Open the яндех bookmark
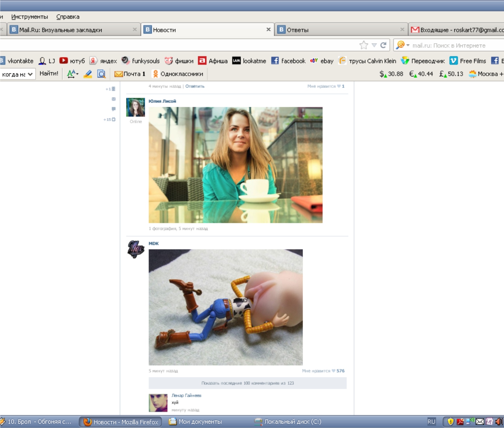 click(103, 61)
